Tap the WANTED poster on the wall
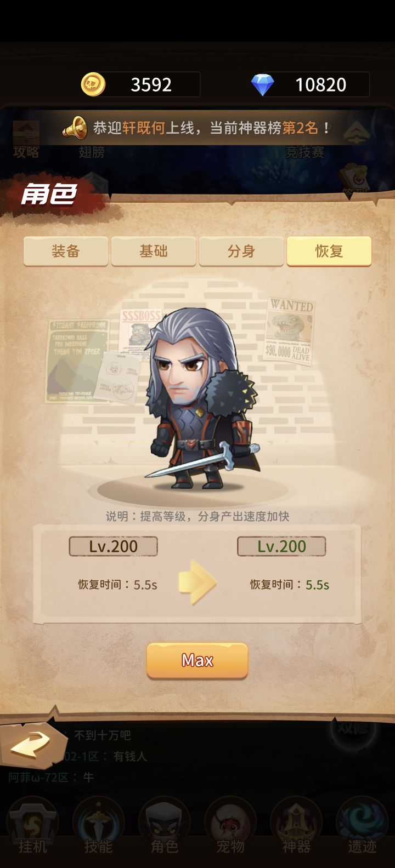395x868 pixels. [x=290, y=329]
